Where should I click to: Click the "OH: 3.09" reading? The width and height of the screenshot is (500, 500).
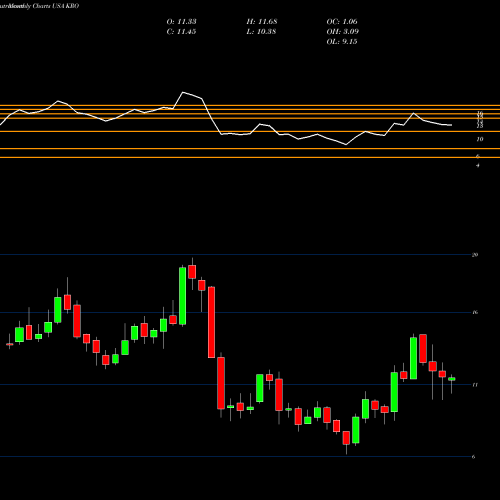343,32
